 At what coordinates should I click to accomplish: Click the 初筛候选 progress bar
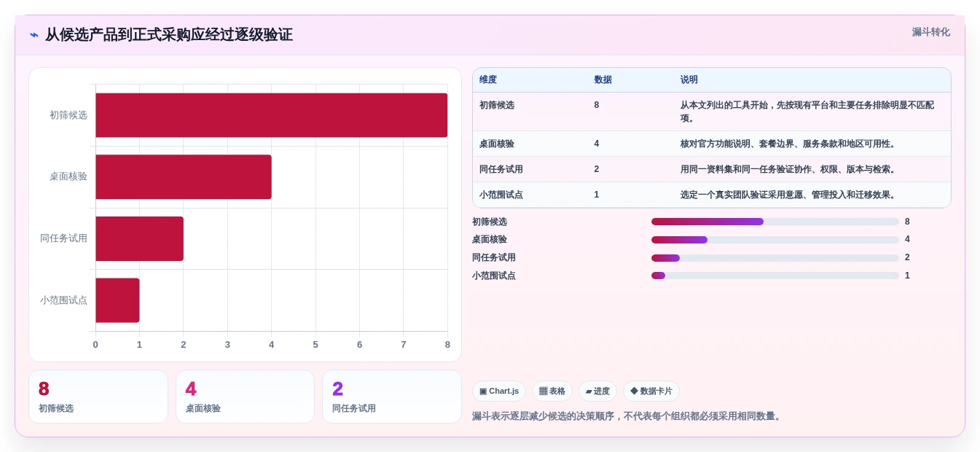(x=775, y=222)
